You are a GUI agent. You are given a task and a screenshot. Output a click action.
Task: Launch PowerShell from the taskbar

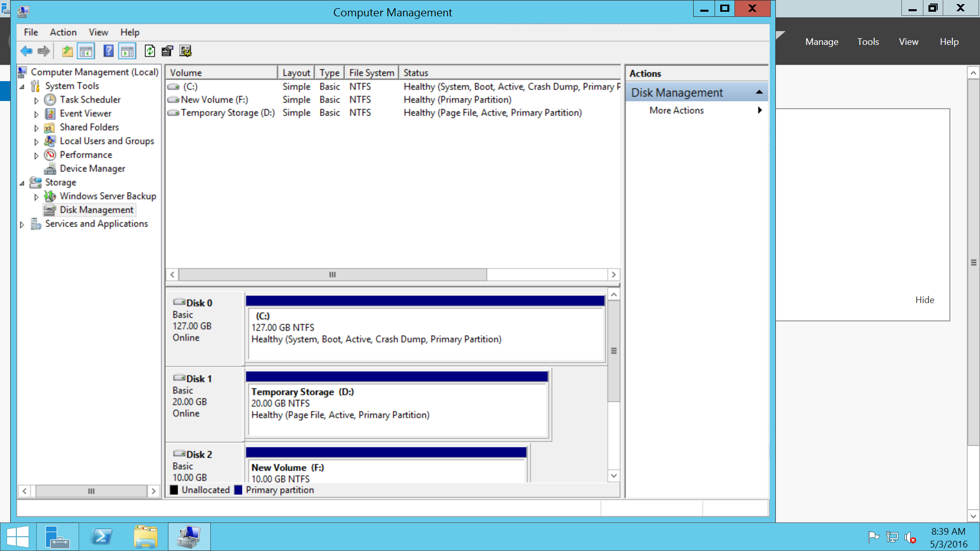tap(102, 537)
